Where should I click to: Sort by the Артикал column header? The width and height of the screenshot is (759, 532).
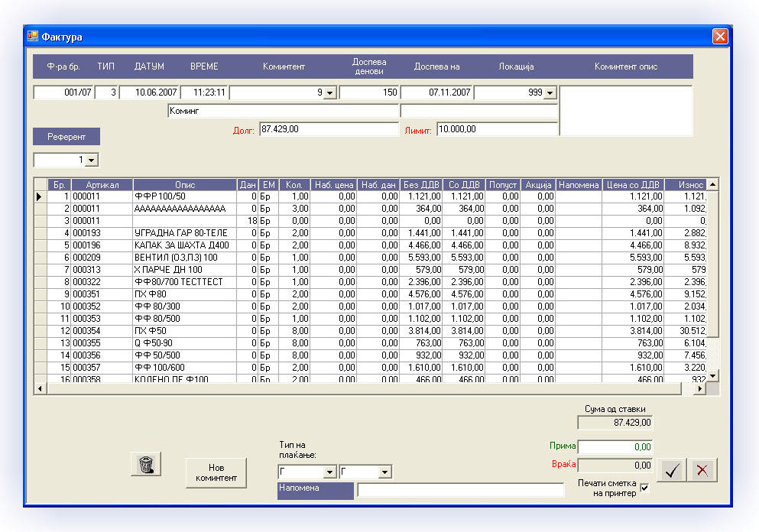[102, 185]
